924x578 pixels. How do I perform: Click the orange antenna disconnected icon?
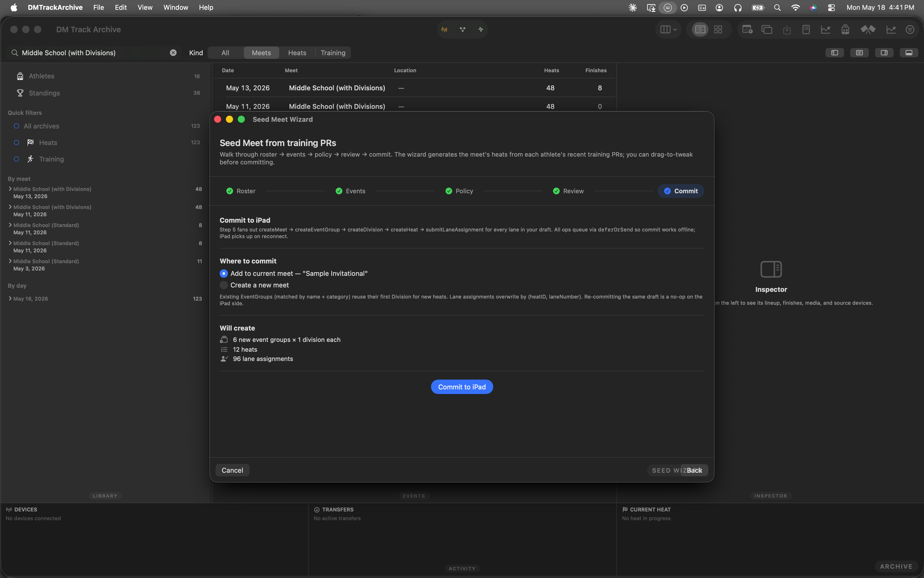click(444, 29)
